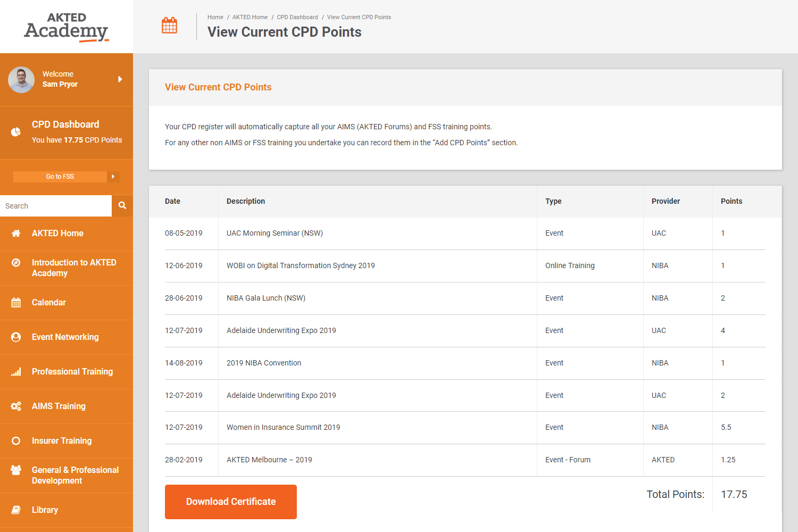Click the AKTED provider cell

[x=663, y=460]
